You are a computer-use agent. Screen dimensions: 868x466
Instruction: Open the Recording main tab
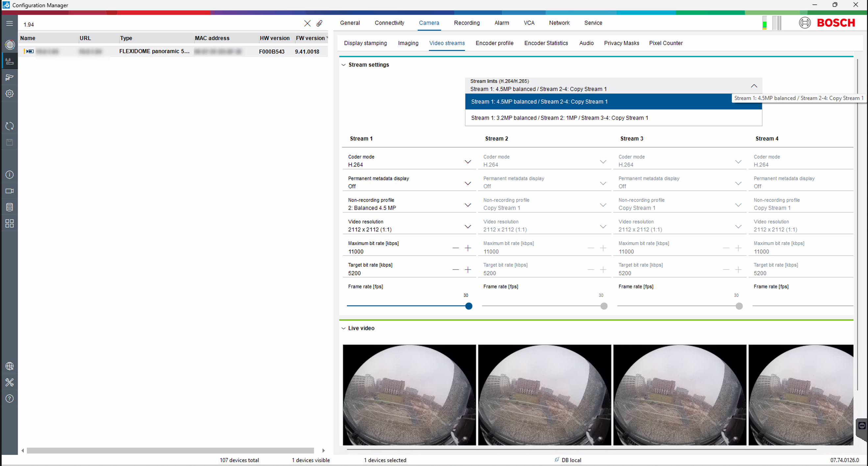coord(466,23)
